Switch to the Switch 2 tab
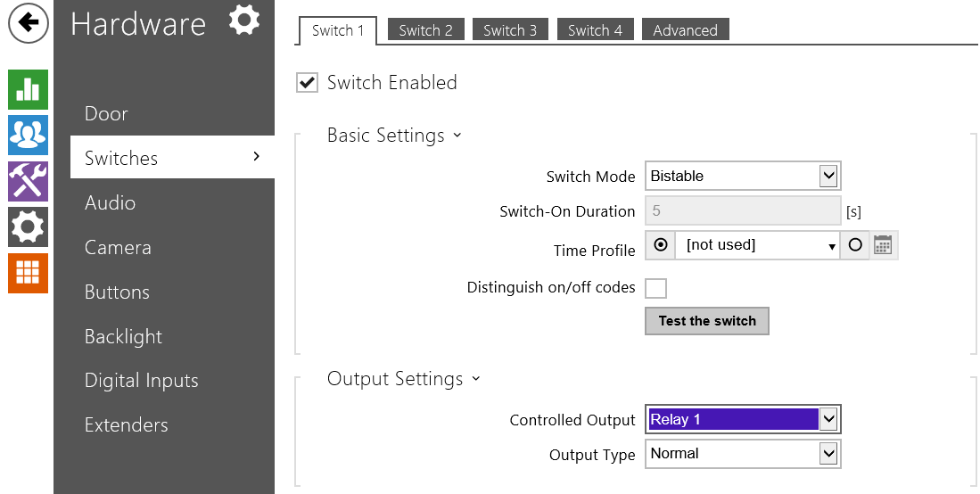Viewport: 980px width, 494px height. (x=425, y=30)
